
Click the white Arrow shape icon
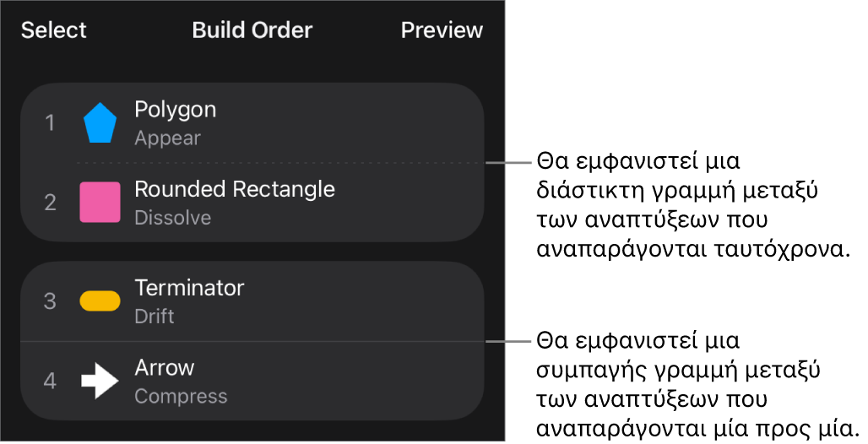(x=100, y=382)
